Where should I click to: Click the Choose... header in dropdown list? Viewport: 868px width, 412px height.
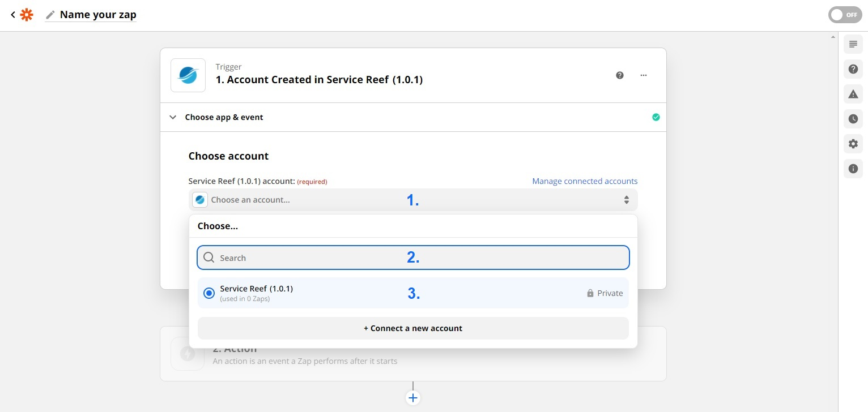click(x=218, y=226)
